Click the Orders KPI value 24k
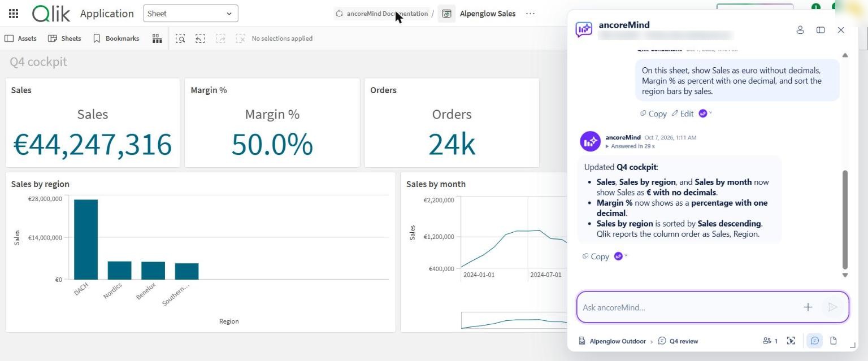868x361 pixels. (x=452, y=144)
